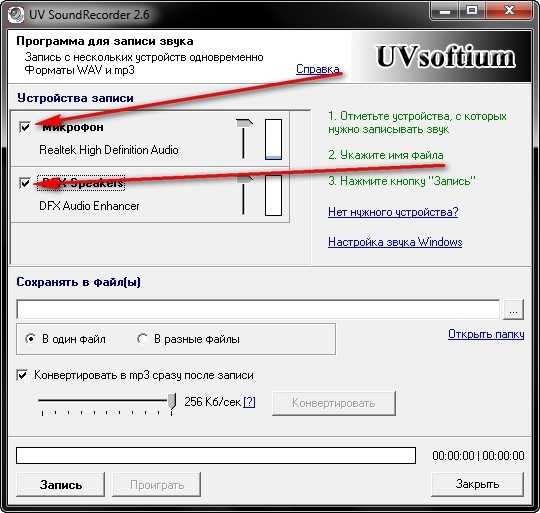Open the Справка help link

(318, 69)
